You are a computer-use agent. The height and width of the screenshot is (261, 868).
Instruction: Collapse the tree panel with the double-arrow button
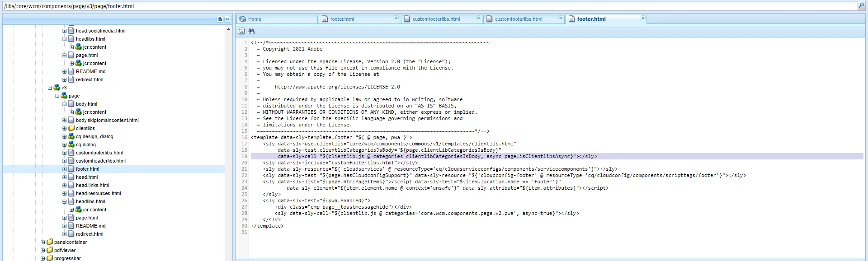[228, 19]
